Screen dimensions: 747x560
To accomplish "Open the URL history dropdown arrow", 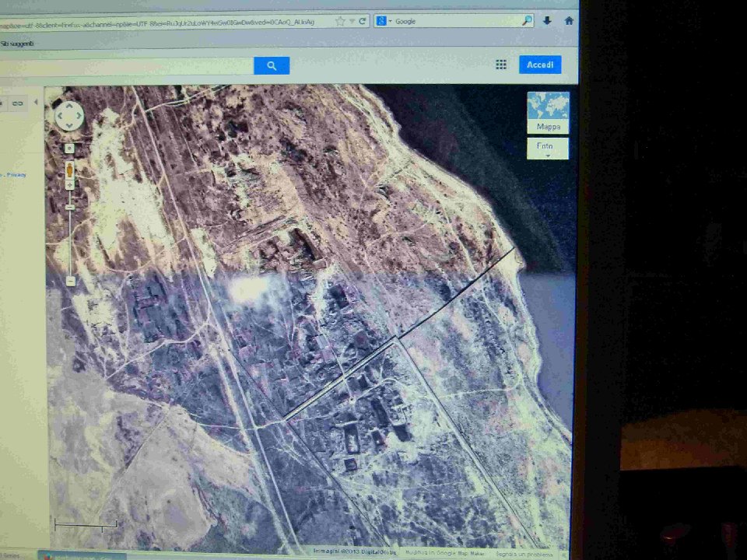I will [352, 22].
